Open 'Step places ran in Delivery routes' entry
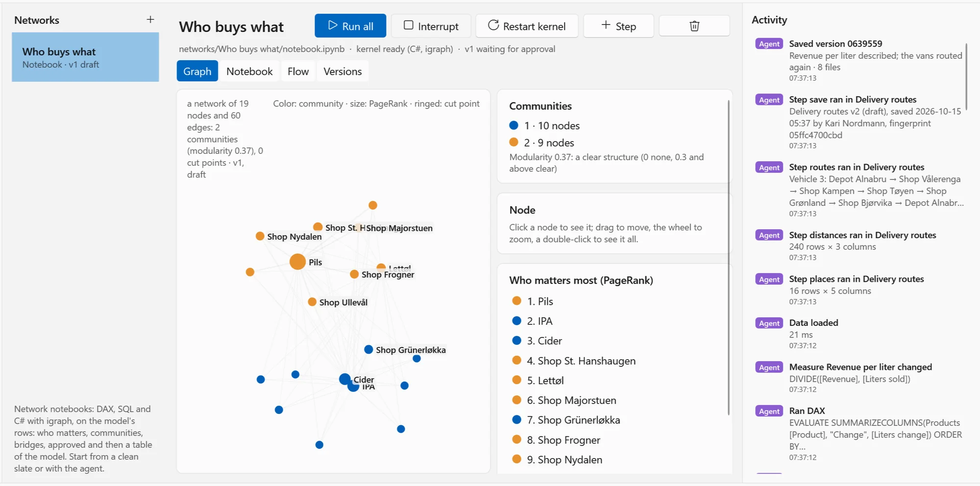This screenshot has width=980, height=486. coord(859,290)
